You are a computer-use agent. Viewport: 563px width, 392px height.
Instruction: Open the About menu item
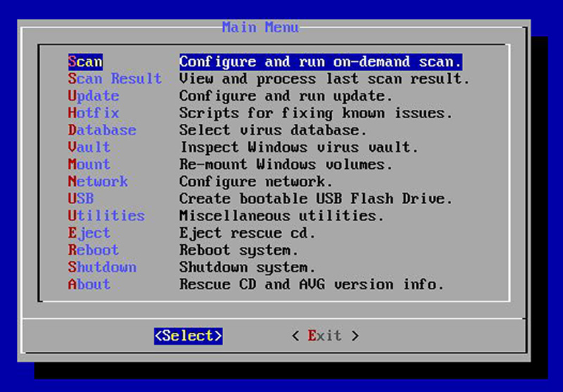89,284
